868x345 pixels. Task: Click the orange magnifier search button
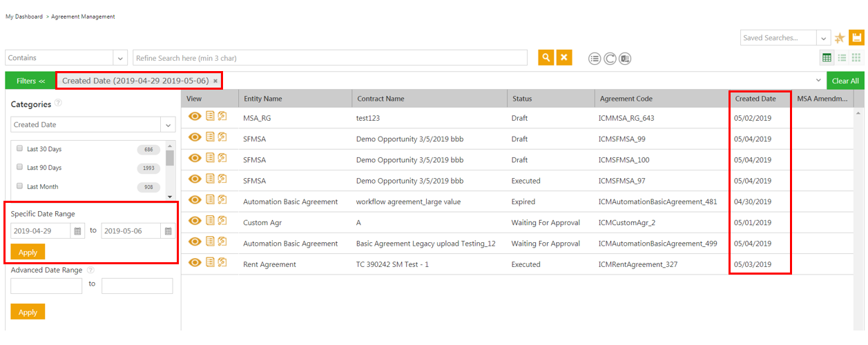click(546, 58)
